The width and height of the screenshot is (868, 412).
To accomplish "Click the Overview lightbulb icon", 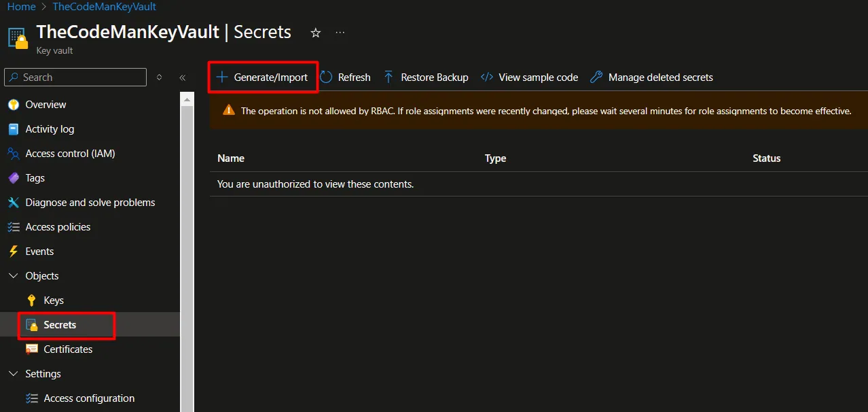I will point(13,105).
